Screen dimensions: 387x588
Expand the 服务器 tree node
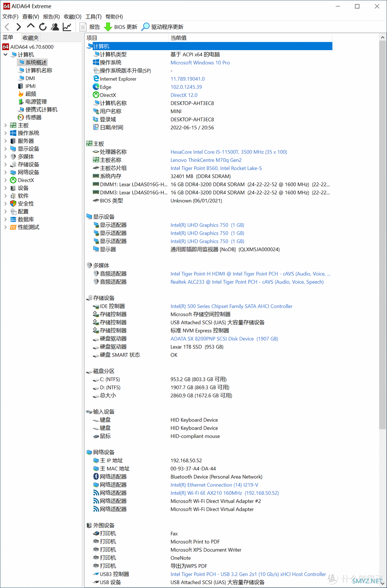5,141
